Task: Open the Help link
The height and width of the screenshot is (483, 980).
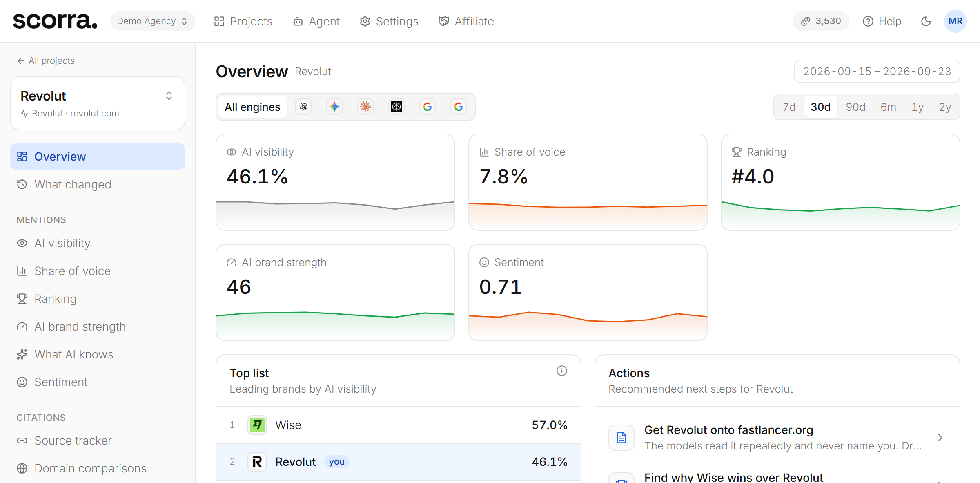Action: coord(882,21)
